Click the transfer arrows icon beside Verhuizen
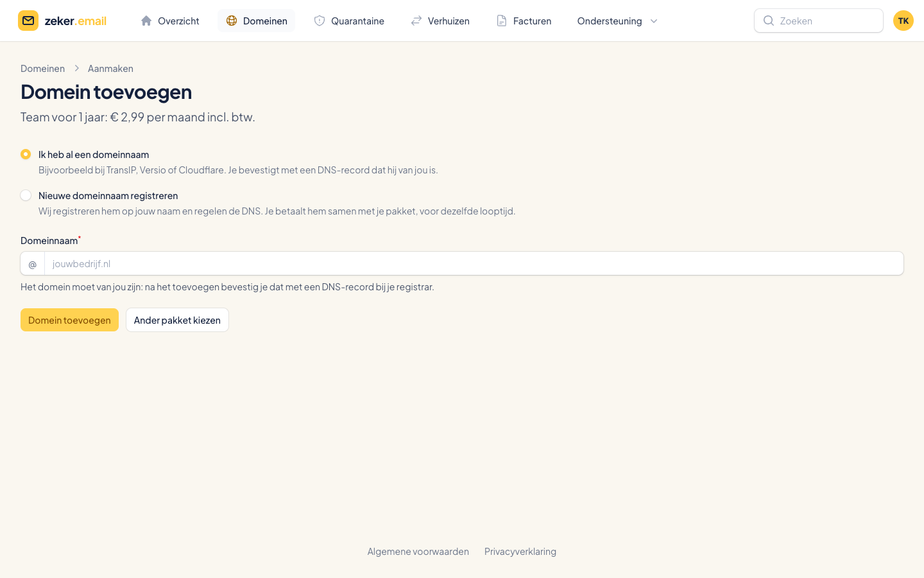The height and width of the screenshot is (578, 924). tap(416, 21)
